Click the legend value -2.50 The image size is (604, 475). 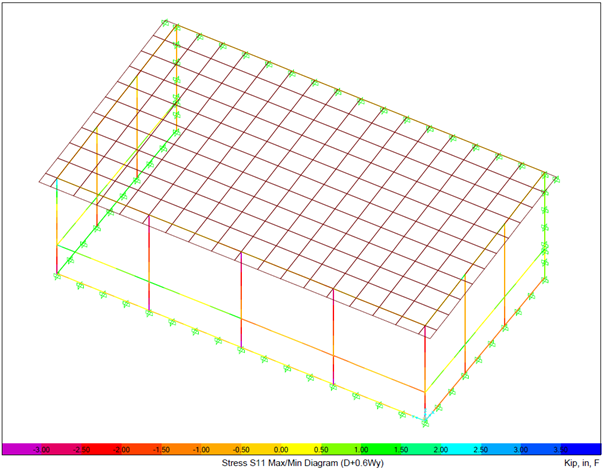82,450
